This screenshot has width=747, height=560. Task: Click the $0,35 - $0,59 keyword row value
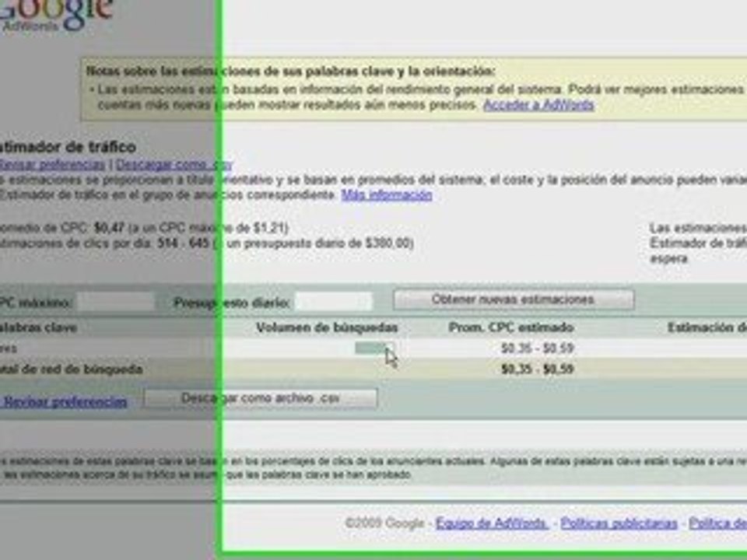538,348
